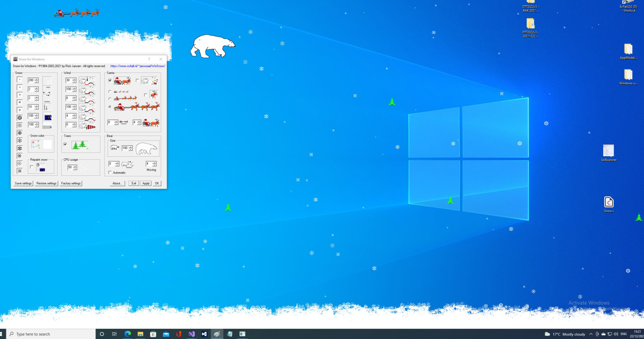This screenshot has height=339, width=644.
Task: Open the WinSnow website link
Action: [x=137, y=66]
